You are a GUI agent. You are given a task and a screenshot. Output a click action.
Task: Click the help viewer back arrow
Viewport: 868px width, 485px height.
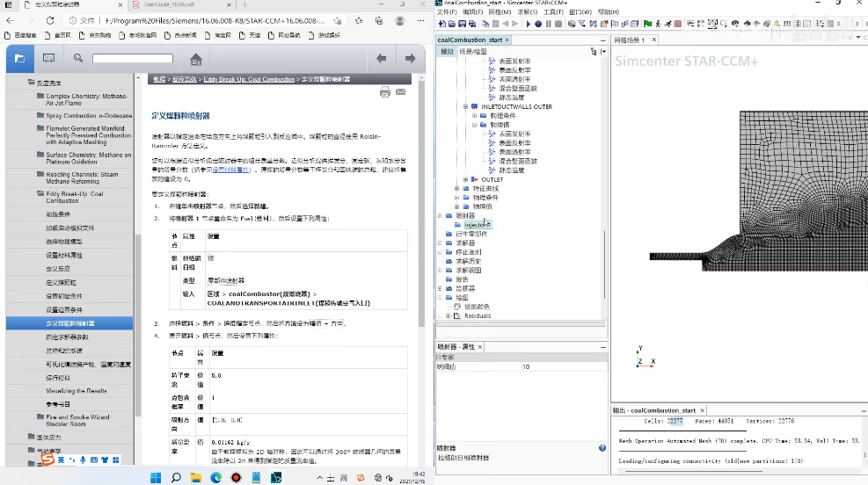[382, 59]
